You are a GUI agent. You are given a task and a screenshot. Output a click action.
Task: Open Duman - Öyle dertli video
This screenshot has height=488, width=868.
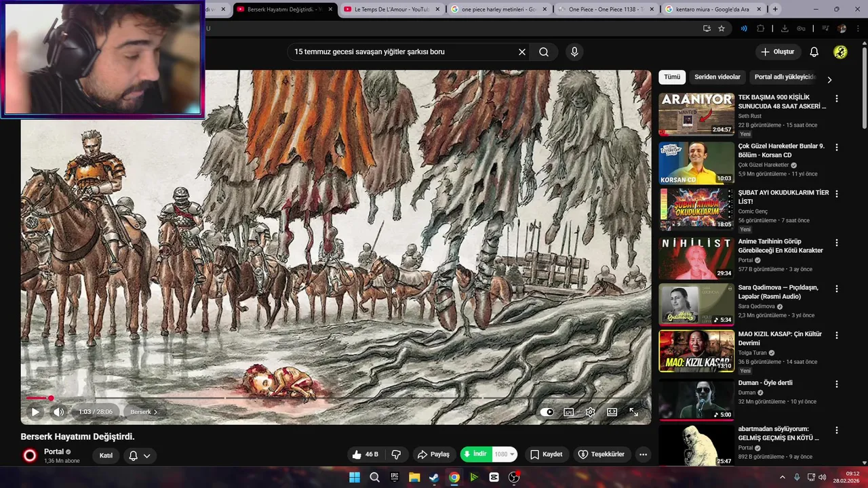tap(696, 399)
